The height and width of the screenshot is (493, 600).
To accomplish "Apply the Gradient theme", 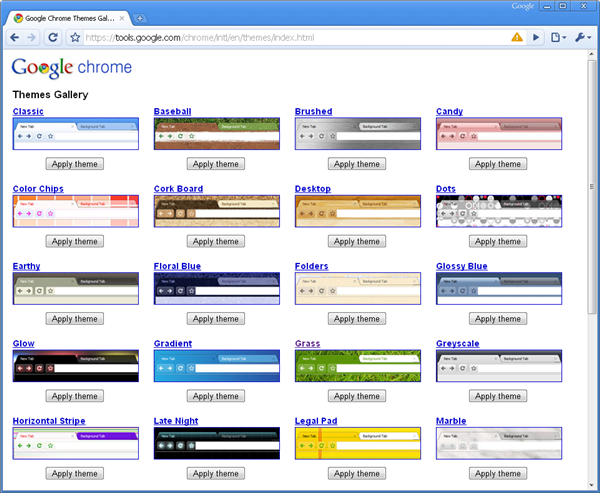I will [x=216, y=396].
